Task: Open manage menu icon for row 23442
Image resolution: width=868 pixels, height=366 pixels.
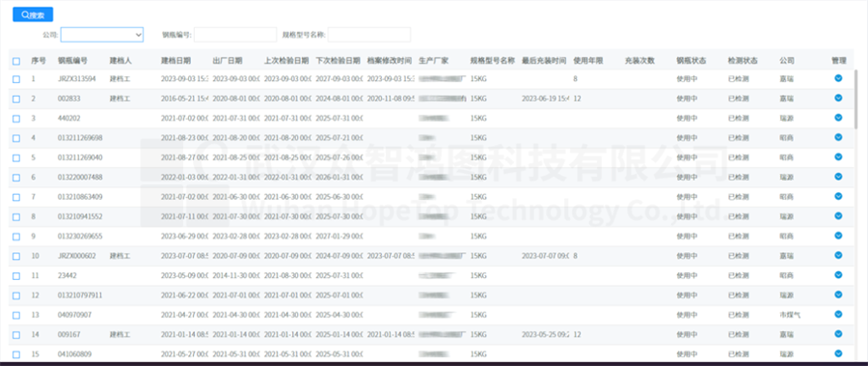Action: coord(838,274)
